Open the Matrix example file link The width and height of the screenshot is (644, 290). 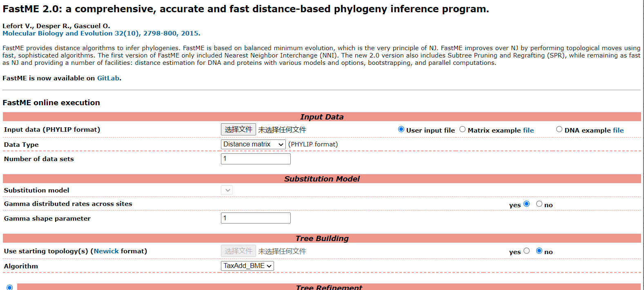(x=528, y=131)
